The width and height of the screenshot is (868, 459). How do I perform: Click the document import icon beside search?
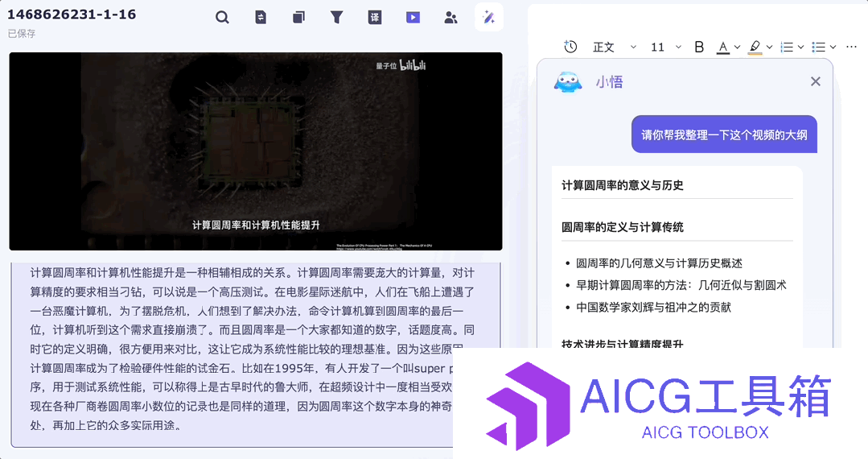coord(260,18)
